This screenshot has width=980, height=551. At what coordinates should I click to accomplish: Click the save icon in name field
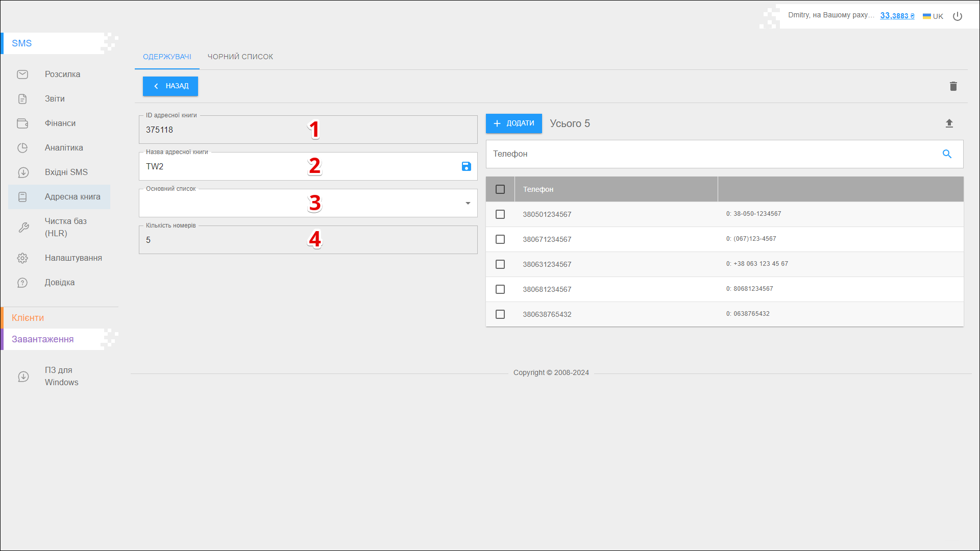pyautogui.click(x=466, y=166)
